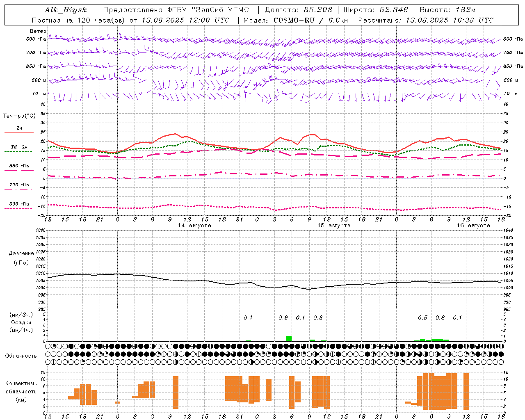Click the 0.9 precipitation amount
Viewport: 525px width, 420px height.
[x=283, y=318]
